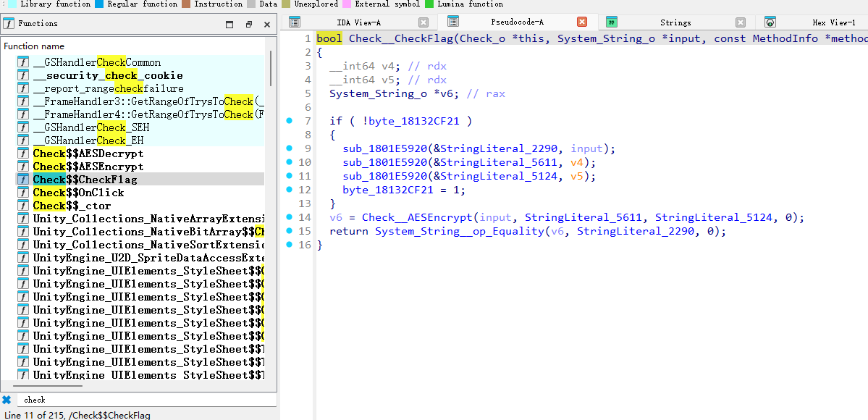Click the function icon beside __GSHandlerCheckCommon
This screenshot has width=868, height=420.
(22, 62)
